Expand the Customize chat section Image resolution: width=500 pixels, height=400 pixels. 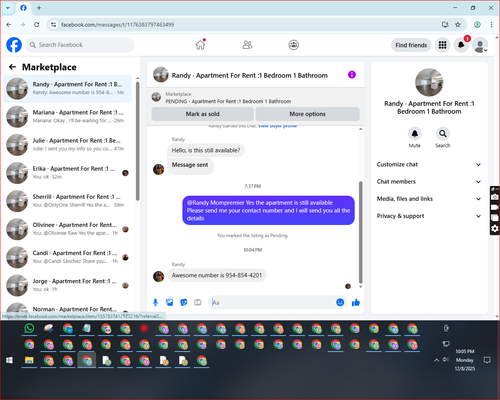tap(429, 164)
